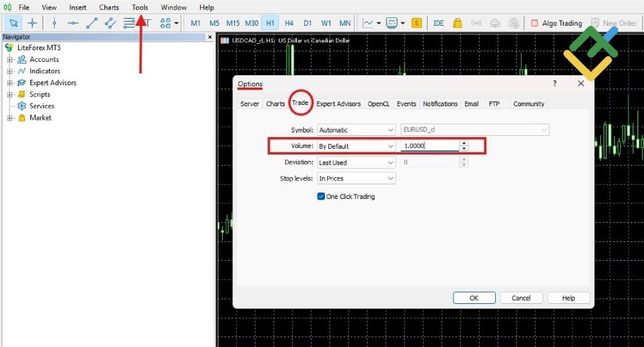Switch chart to H4 timeframe

pos(289,23)
